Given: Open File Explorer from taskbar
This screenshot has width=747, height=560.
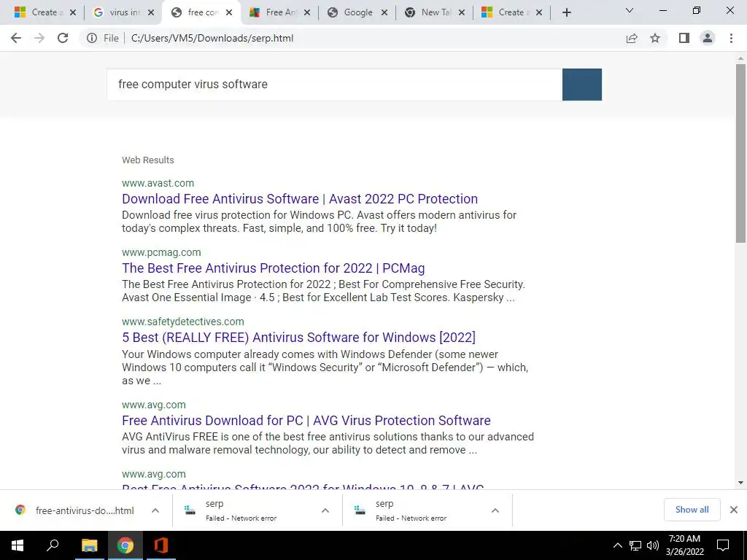Looking at the screenshot, I should coord(89,545).
